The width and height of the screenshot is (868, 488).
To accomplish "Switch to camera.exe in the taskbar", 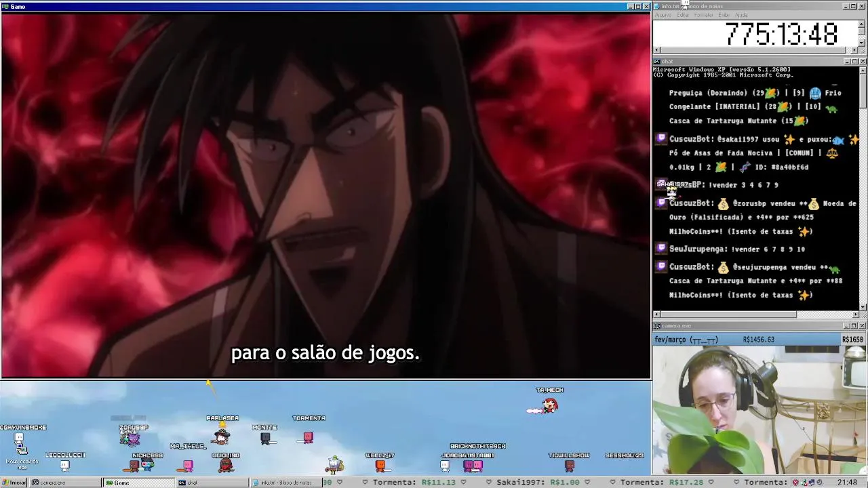I will coord(64,483).
